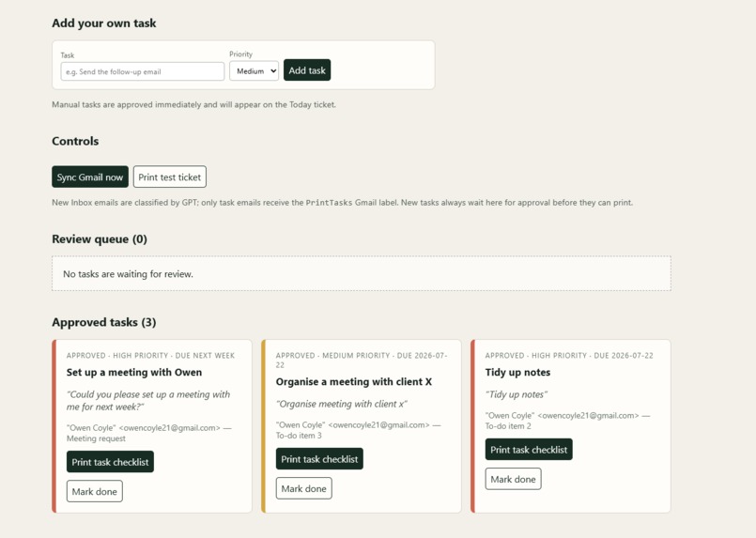Image resolution: width=756 pixels, height=538 pixels.
Task: Click the 'Organise a meeting with client X' title
Action: click(x=354, y=382)
